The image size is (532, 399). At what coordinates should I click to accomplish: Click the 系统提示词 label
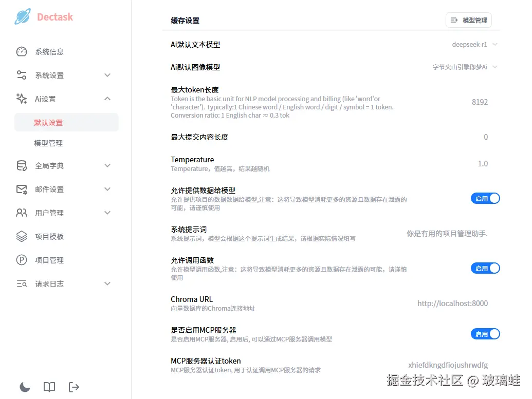click(189, 230)
